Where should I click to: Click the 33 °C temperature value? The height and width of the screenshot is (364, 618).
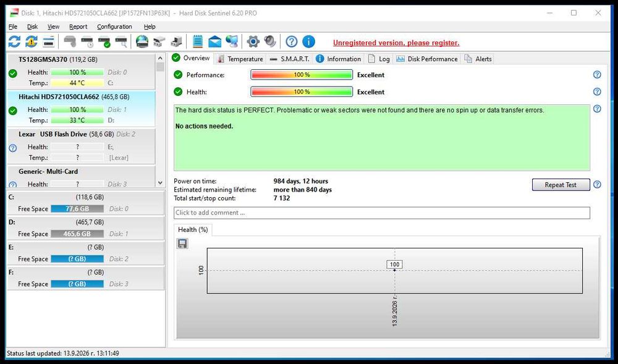pyautogui.click(x=77, y=120)
